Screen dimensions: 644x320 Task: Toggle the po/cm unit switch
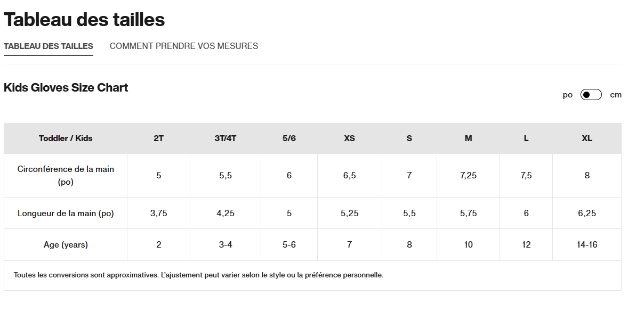[591, 95]
